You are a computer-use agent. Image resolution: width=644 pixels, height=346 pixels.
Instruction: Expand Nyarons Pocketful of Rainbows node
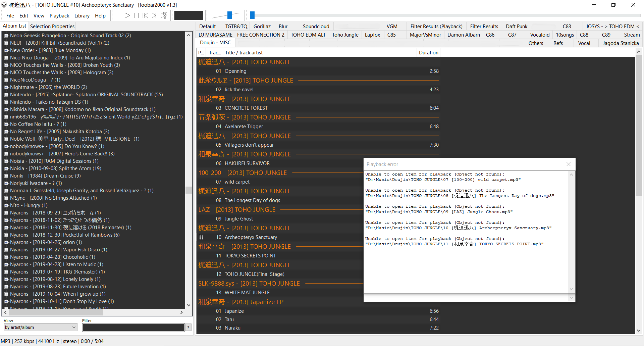point(6,235)
